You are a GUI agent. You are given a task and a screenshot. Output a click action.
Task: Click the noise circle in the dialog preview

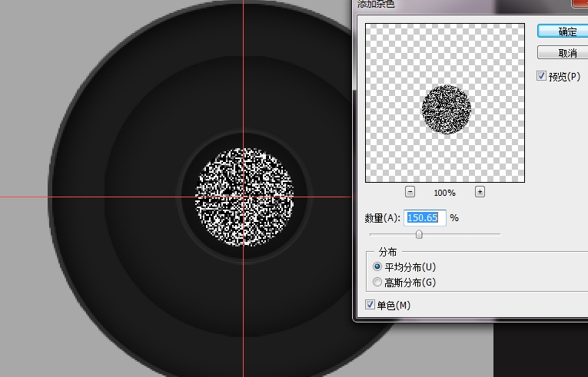pyautogui.click(x=446, y=109)
